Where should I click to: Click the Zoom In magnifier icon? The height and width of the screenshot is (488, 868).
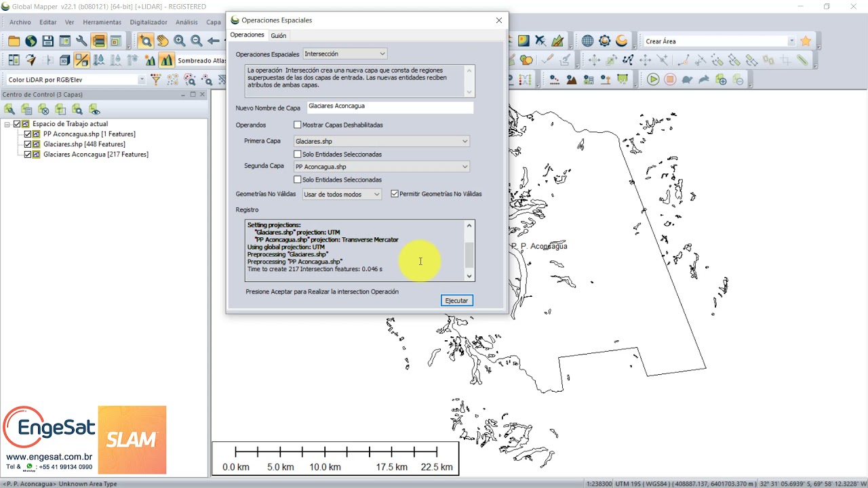[x=180, y=41]
